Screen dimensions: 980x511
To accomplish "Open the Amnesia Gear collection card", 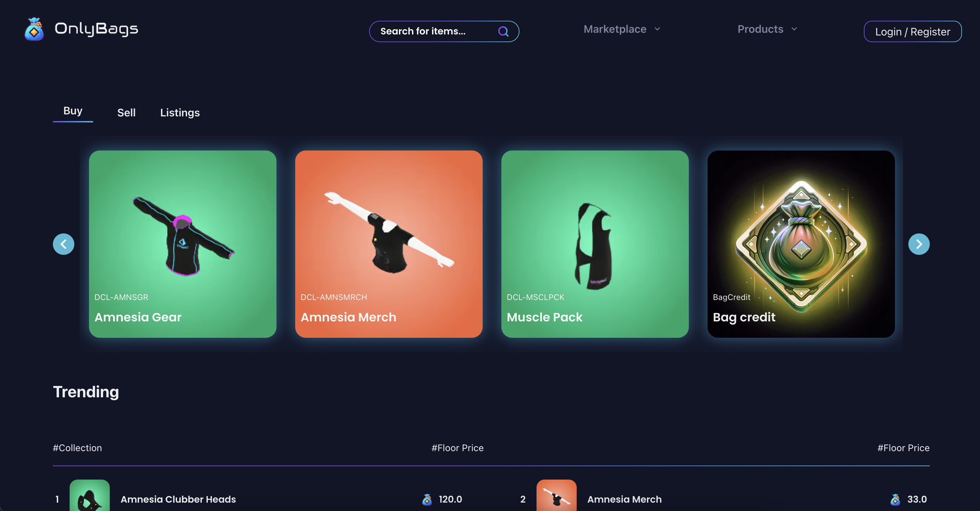I will coord(183,244).
